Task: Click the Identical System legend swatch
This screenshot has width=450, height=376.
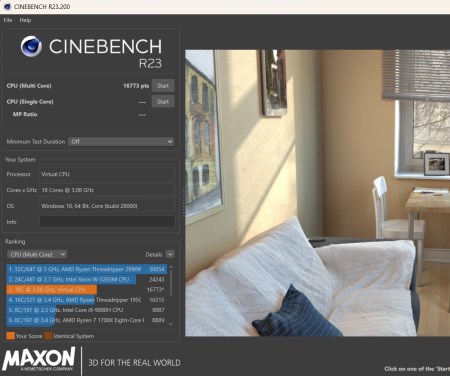Action: click(49, 336)
